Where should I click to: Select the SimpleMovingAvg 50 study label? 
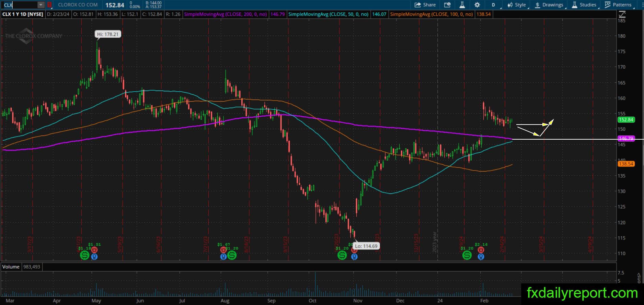pyautogui.click(x=329, y=14)
